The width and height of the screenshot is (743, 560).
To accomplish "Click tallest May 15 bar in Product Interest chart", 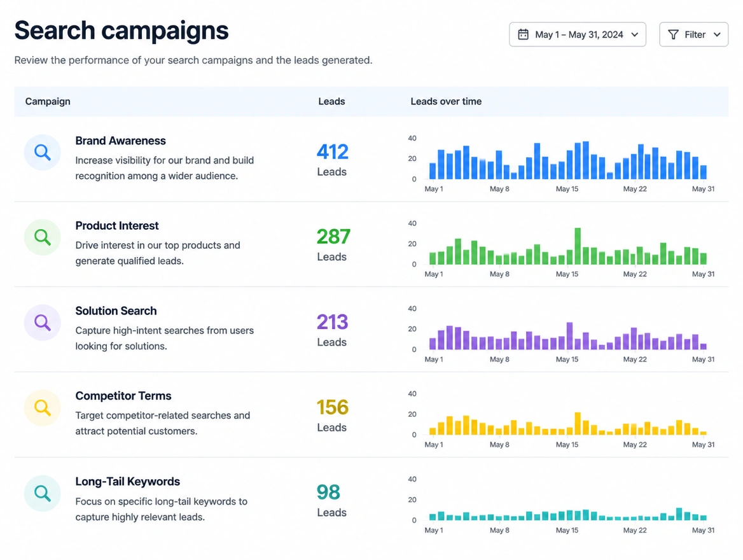I will [x=578, y=246].
